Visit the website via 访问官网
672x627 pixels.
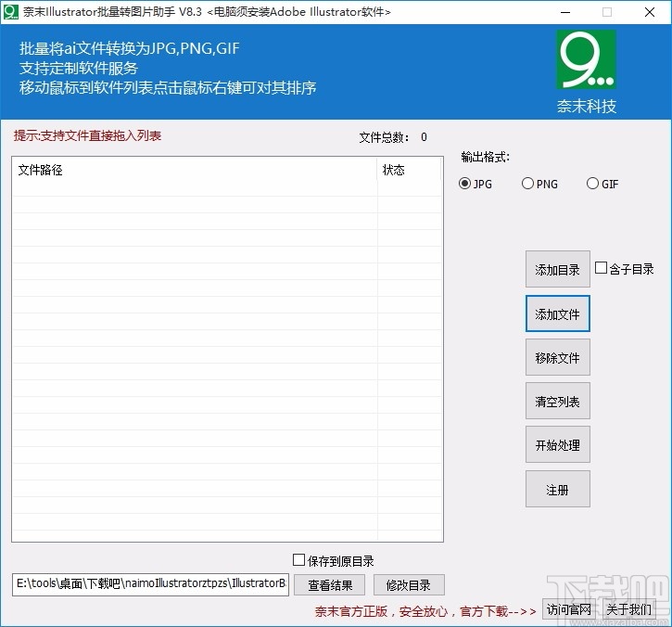tap(569, 609)
